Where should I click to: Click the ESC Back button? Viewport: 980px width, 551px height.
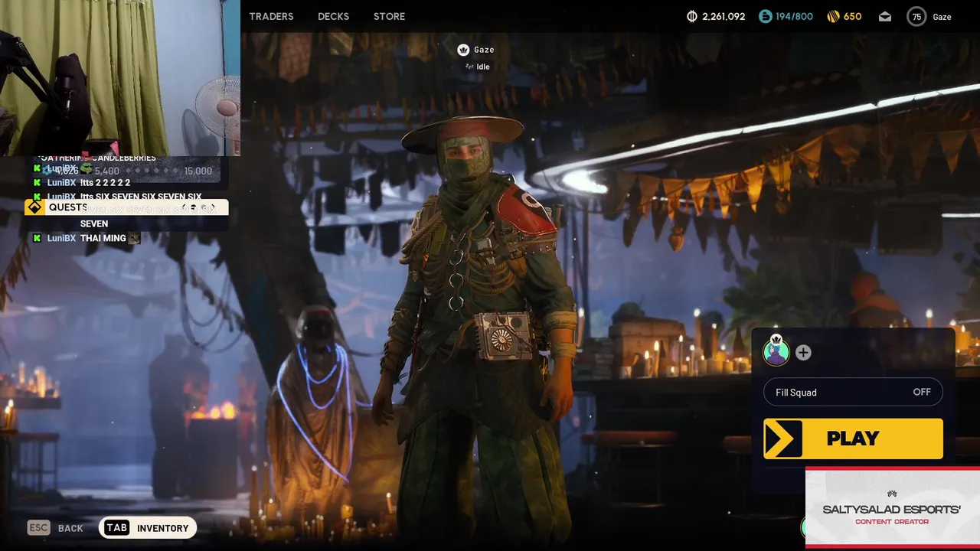tap(55, 528)
